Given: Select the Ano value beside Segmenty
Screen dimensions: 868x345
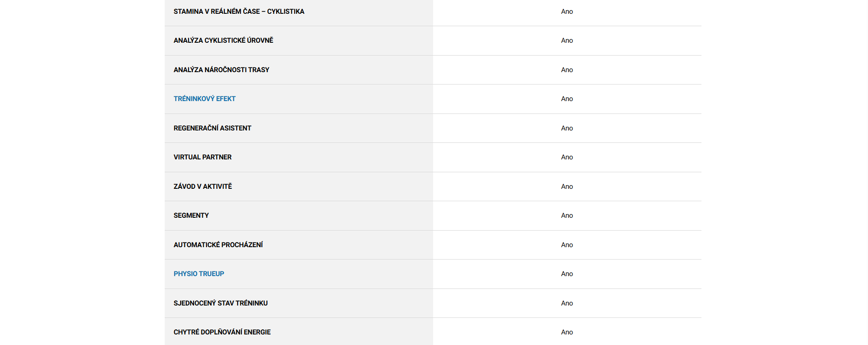Looking at the screenshot, I should point(567,215).
